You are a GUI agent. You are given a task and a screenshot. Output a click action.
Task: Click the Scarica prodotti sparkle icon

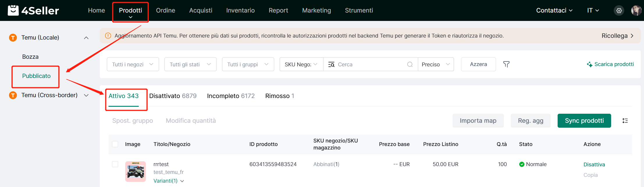pyautogui.click(x=590, y=64)
